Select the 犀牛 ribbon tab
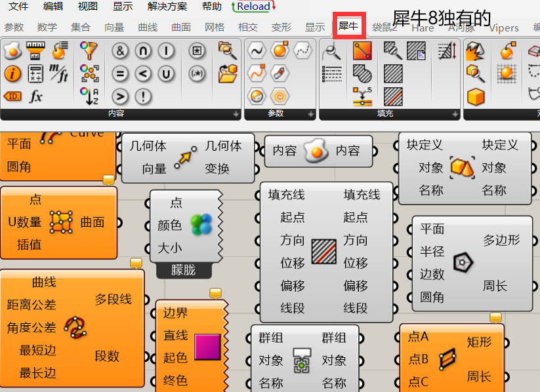The height and width of the screenshot is (392, 540). [349, 26]
